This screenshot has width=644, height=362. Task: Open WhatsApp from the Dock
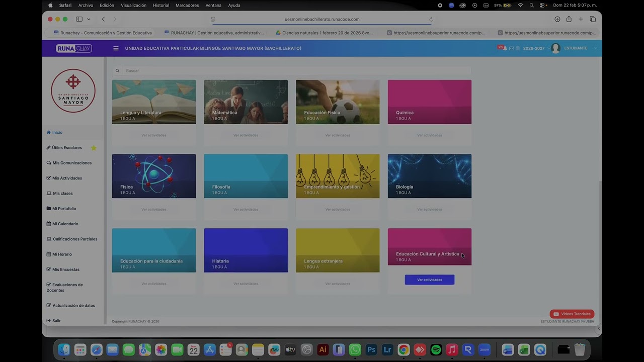[355, 349]
